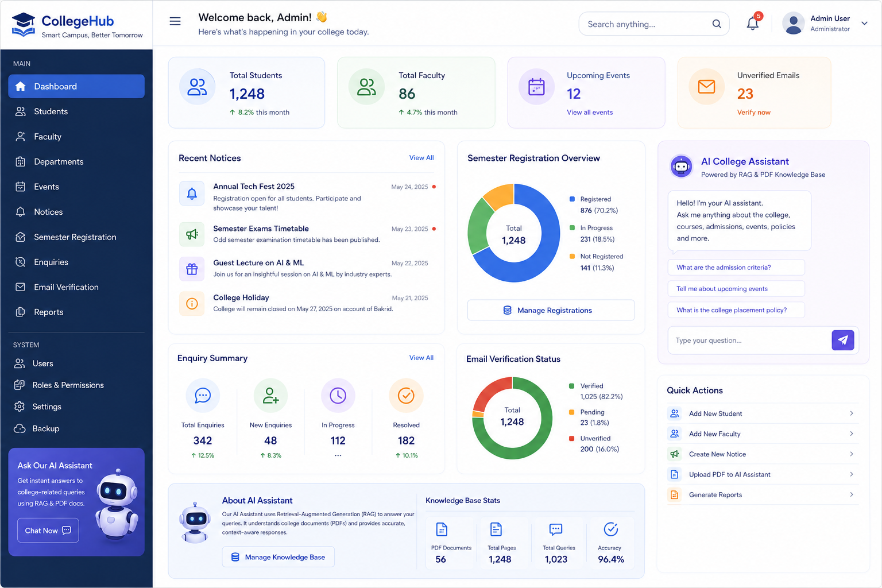Click the Generate Reports chevron
Image resolution: width=882 pixels, height=588 pixels.
click(x=852, y=494)
